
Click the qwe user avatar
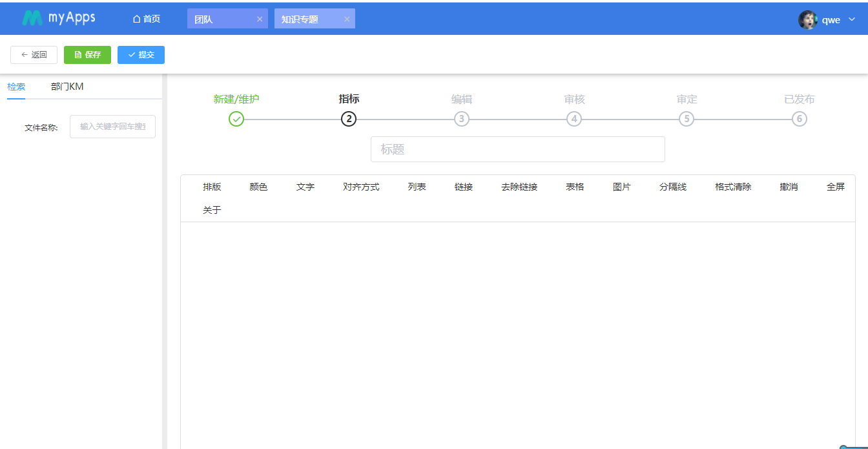coord(807,20)
